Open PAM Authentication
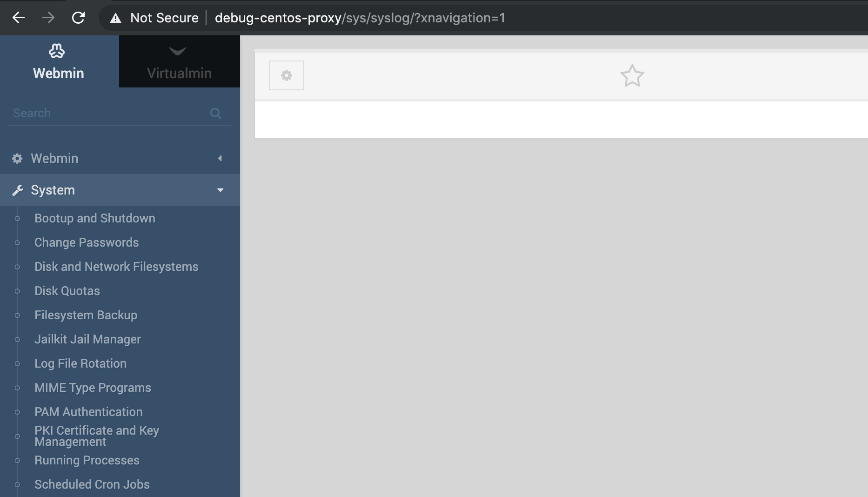The width and height of the screenshot is (868, 497). click(x=88, y=412)
